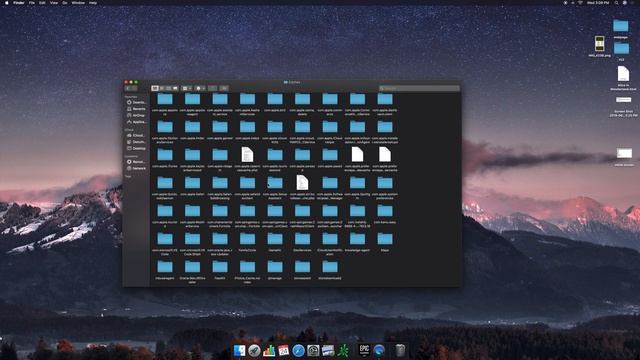Image resolution: width=640 pixels, height=360 pixels.
Task: Open Calendar from the Dock
Action: point(283,350)
